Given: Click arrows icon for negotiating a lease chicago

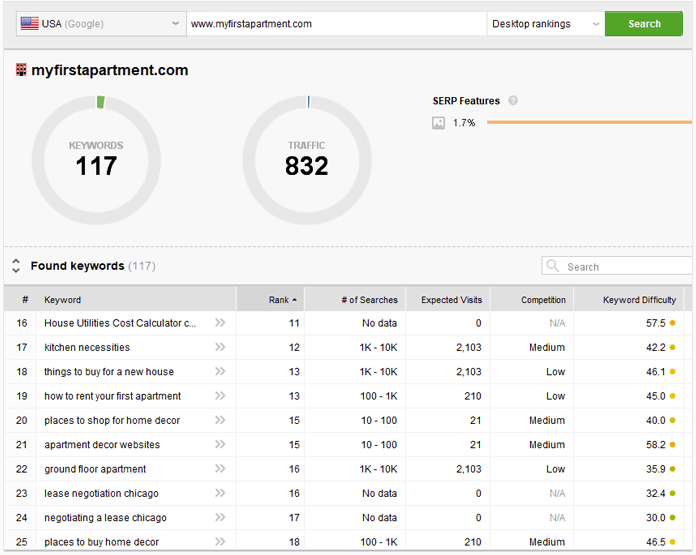Looking at the screenshot, I should [x=220, y=517].
